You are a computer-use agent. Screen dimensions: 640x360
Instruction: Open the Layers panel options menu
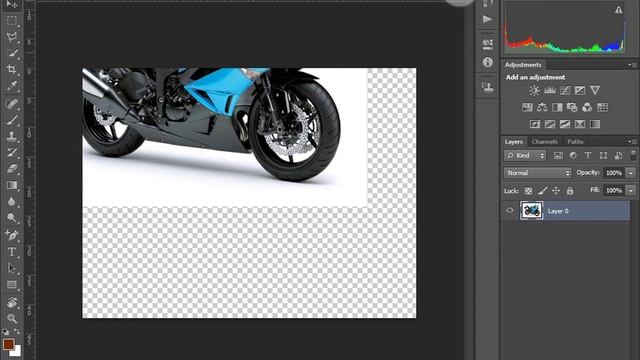pos(632,142)
